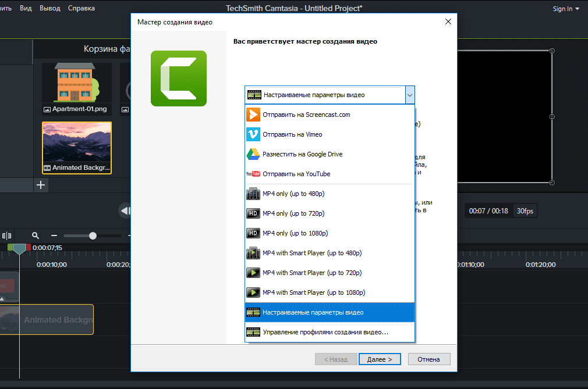Click the 00:07 / 00:18 timecode display
588x389 pixels.
[488, 211]
